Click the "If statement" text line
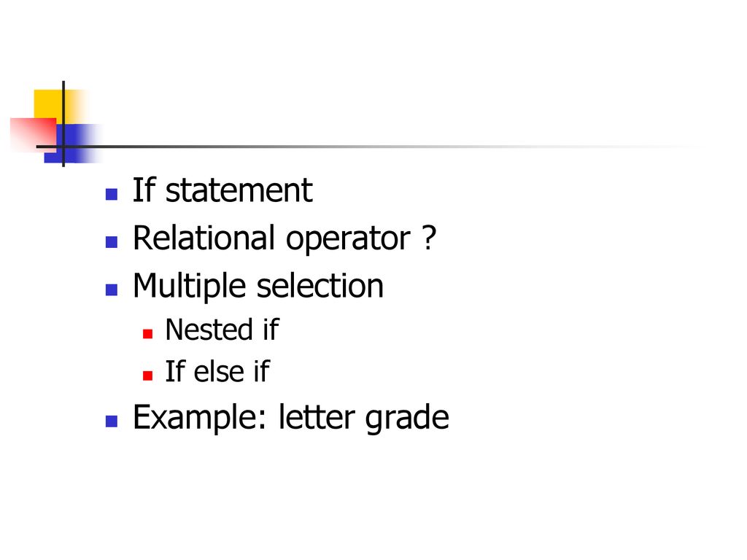 point(222,190)
